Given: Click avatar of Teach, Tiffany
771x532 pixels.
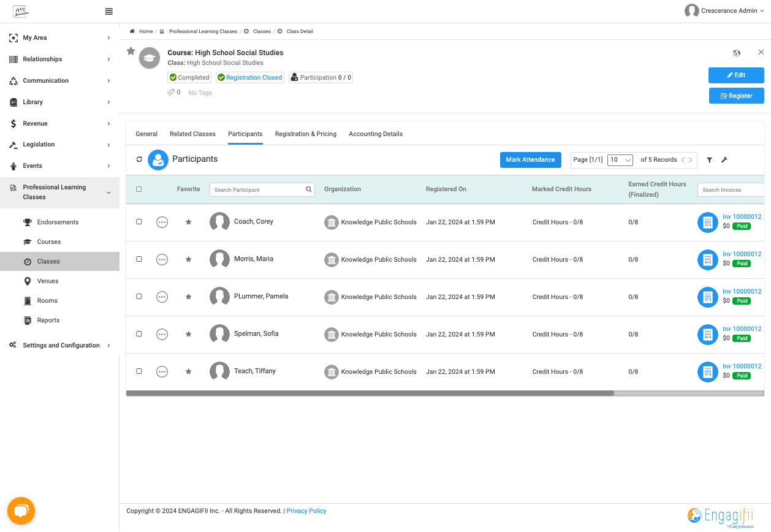Looking at the screenshot, I should 219,371.
